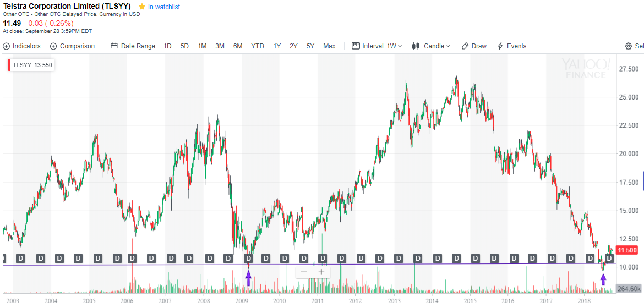Choose the 6M range
This screenshot has width=644, height=308.
237,46
